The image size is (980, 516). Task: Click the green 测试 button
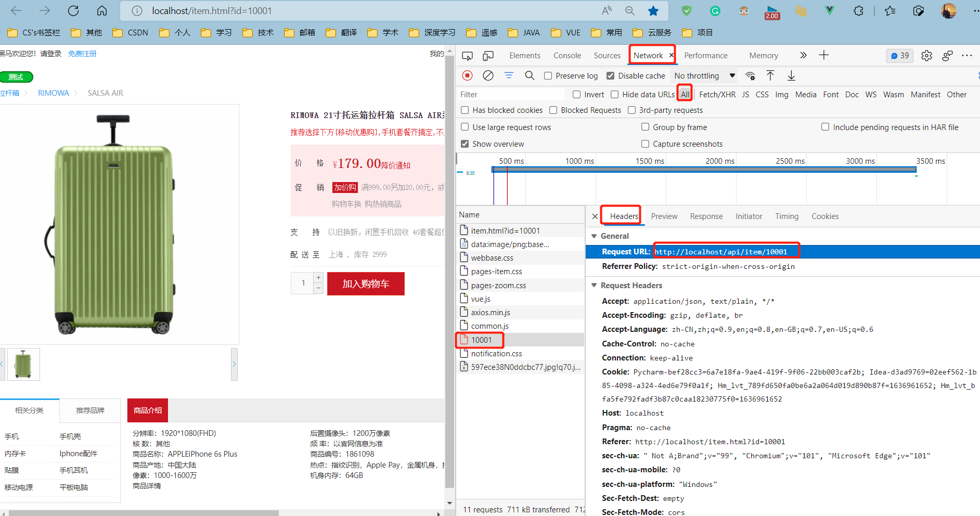point(16,77)
